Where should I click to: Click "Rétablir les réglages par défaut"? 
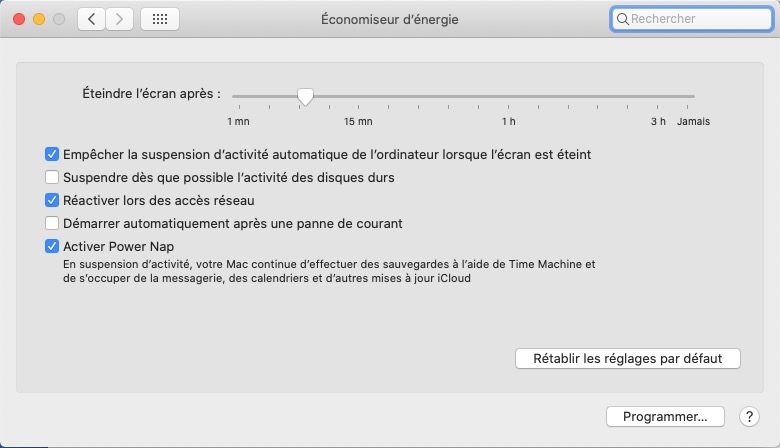pos(627,358)
